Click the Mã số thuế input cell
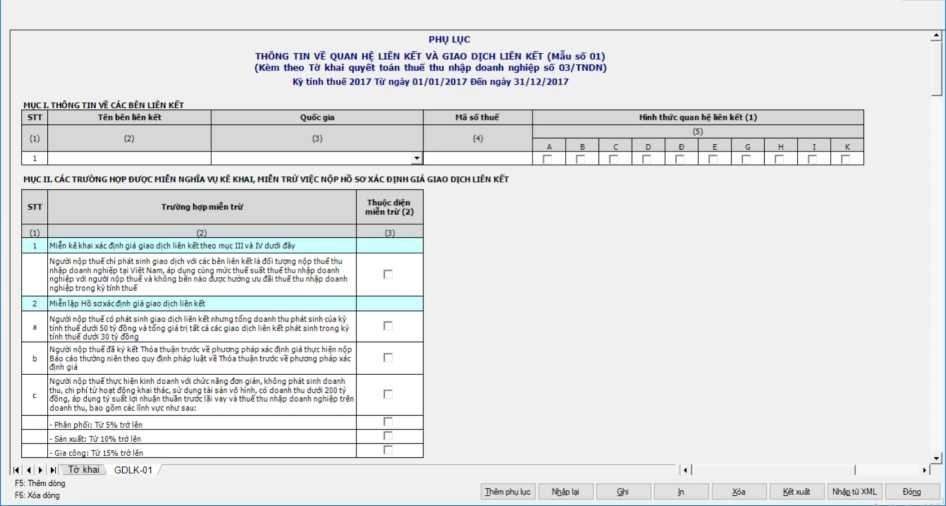Screen dimensions: 946x506 [x=477, y=158]
